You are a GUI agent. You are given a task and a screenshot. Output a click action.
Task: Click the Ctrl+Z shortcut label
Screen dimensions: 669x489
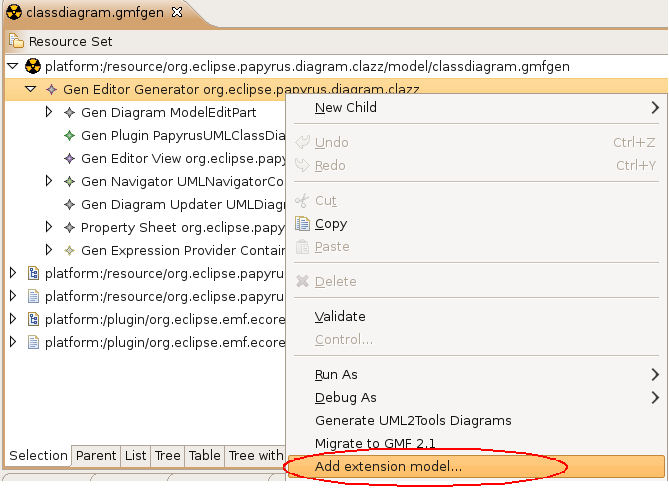(634, 143)
